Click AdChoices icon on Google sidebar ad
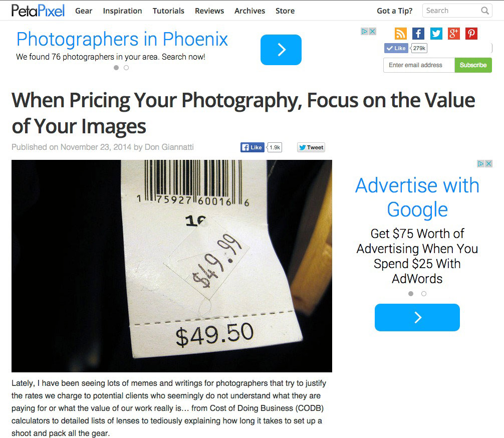The width and height of the screenshot is (504, 438). [x=480, y=164]
